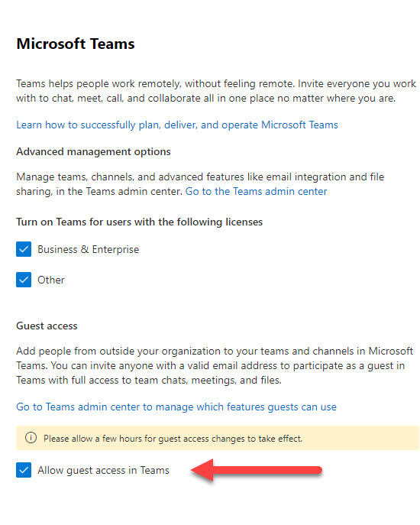Click the Business & Enterprise label text

[88, 249]
